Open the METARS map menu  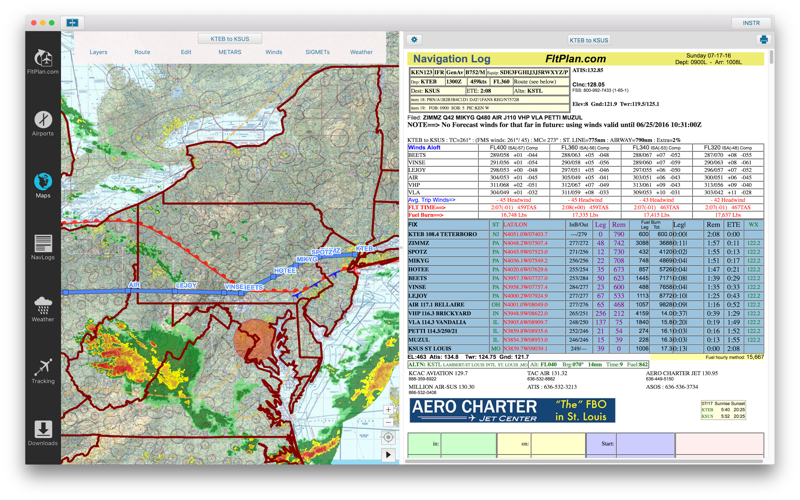[x=230, y=52]
